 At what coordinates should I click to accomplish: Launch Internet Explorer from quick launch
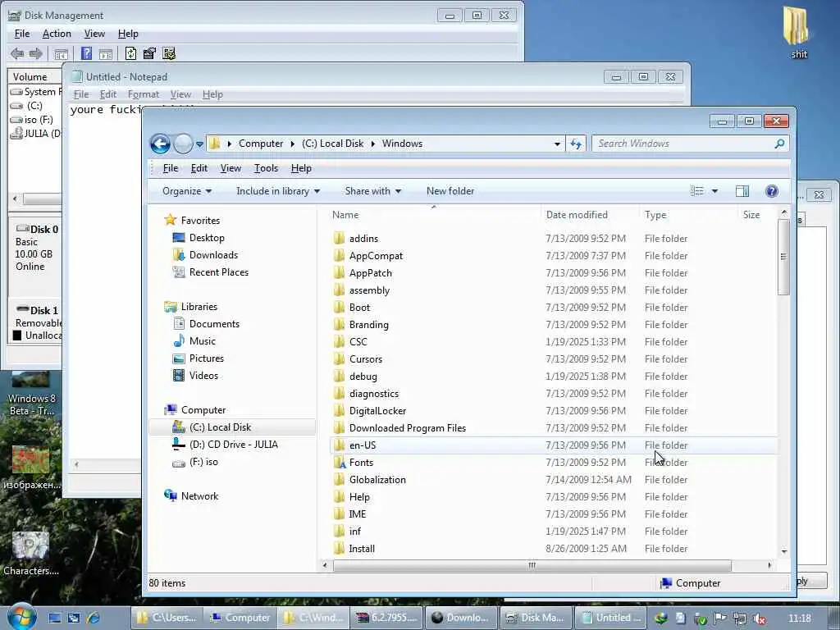(x=94, y=619)
